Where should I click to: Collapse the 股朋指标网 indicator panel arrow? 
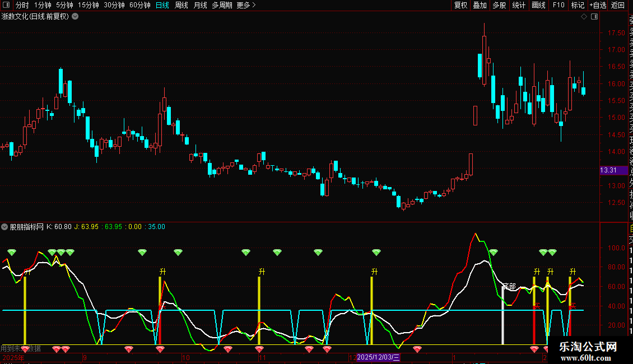[x=4, y=227]
